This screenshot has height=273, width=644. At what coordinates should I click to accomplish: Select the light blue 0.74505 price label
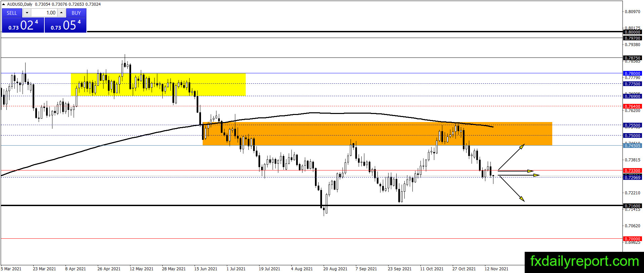pyautogui.click(x=632, y=146)
